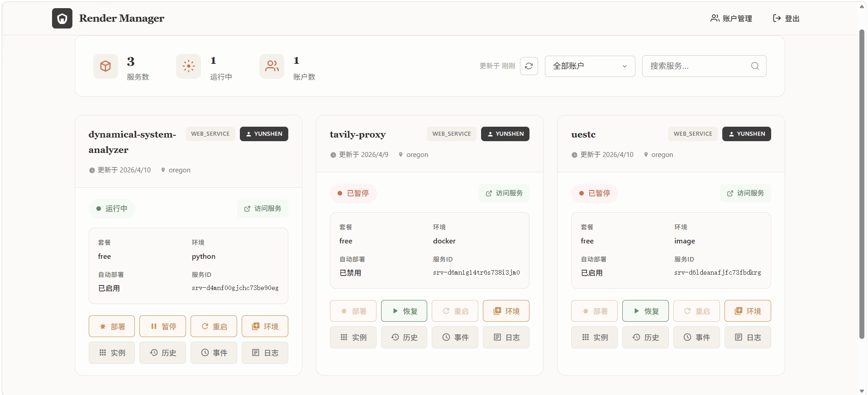Screen dimensions: 868x395
Task: Click image environment value on uestc
Action: [685, 241]
